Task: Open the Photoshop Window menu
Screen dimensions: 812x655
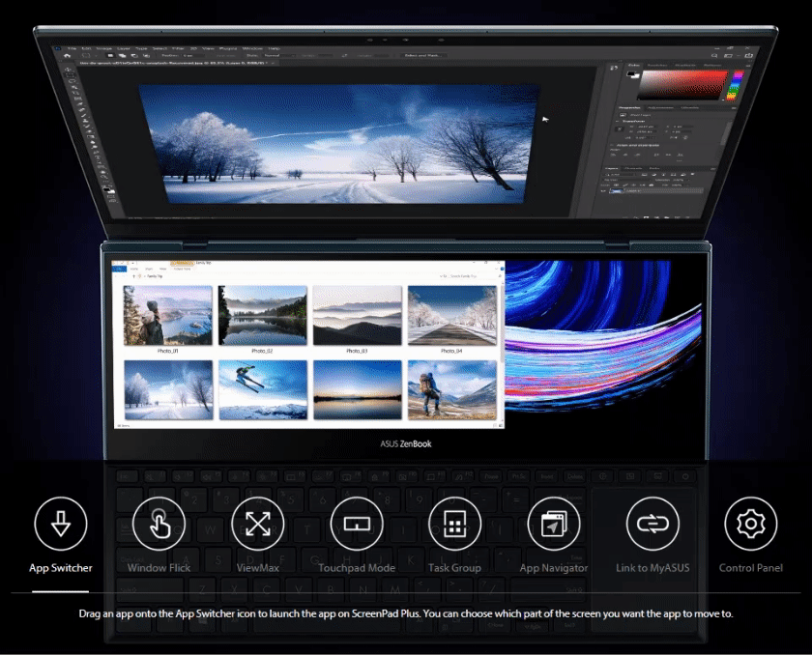Action: [252, 48]
